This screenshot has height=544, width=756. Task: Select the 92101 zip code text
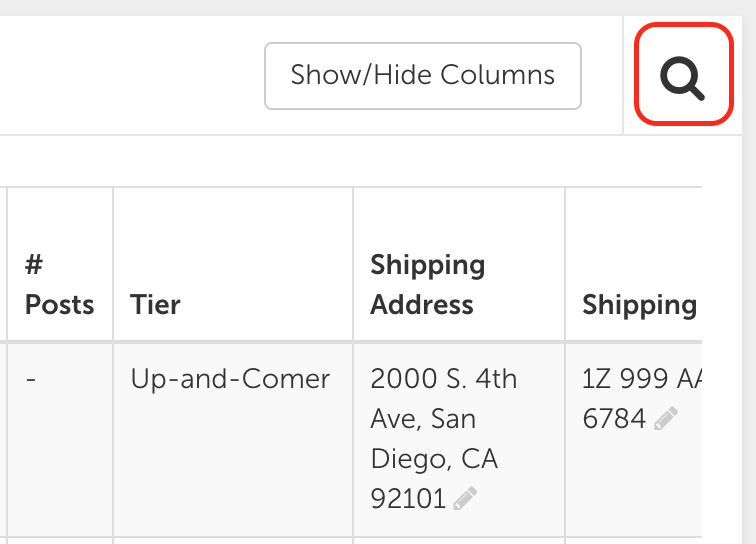point(408,498)
